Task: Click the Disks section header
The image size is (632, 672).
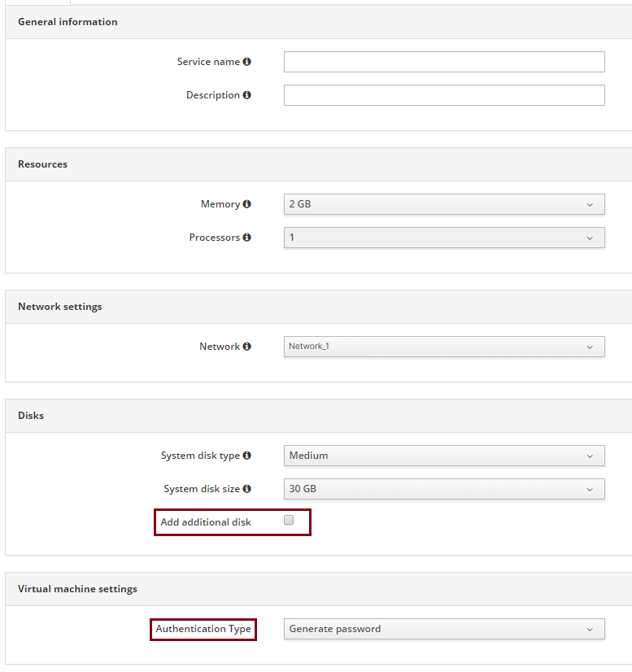Action: pyautogui.click(x=31, y=416)
